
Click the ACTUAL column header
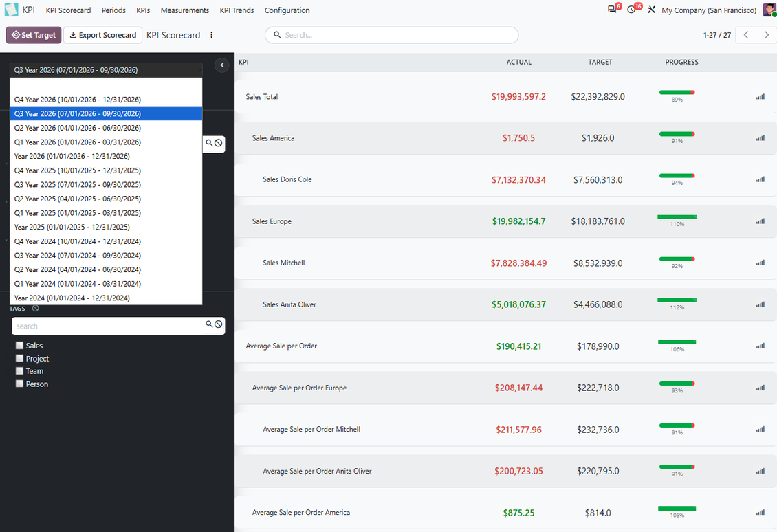point(519,62)
